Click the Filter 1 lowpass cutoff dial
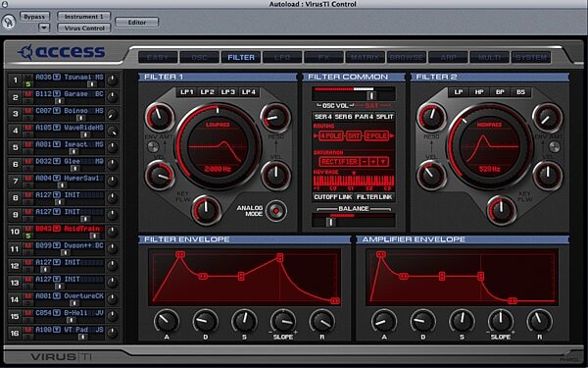The width and height of the screenshot is (588, 368). click(218, 146)
